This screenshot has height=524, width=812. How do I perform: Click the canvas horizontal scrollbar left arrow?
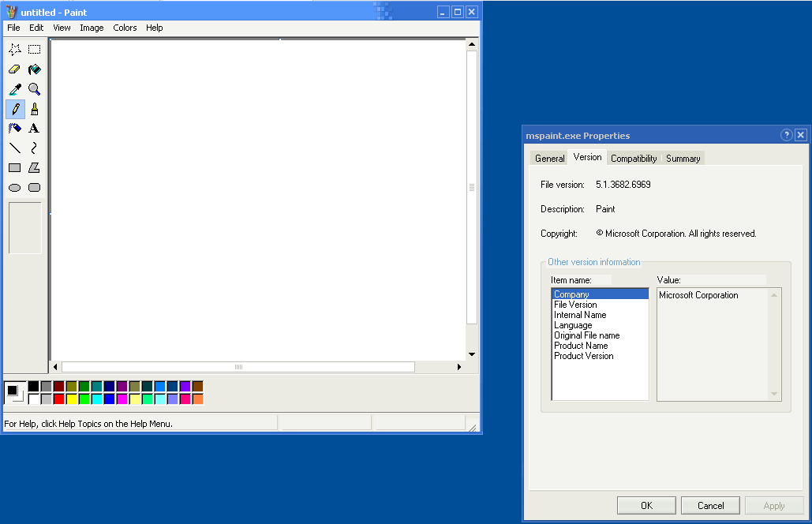point(55,367)
